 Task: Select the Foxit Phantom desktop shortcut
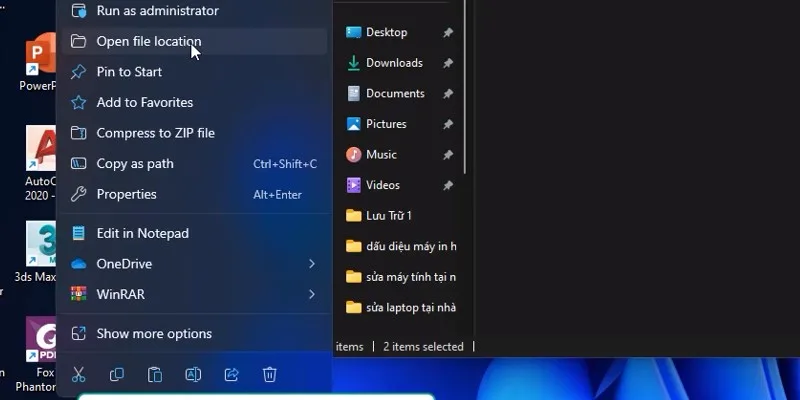coord(37,355)
